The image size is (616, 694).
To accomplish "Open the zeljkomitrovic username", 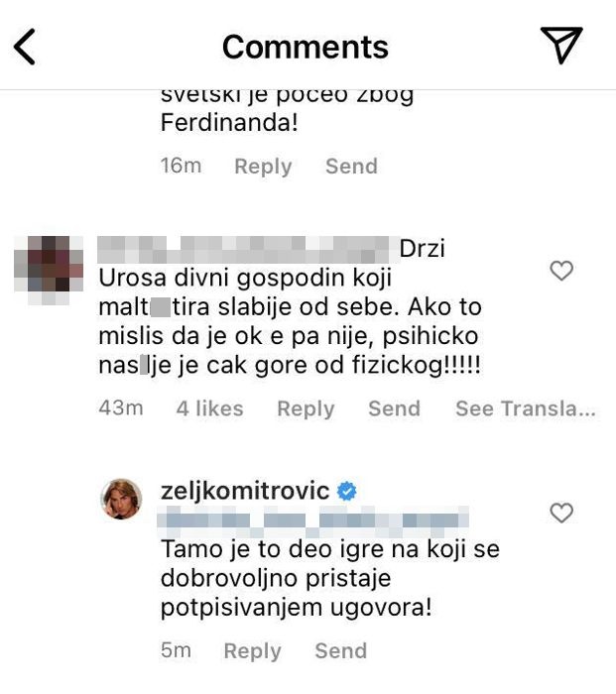I will tap(245, 491).
